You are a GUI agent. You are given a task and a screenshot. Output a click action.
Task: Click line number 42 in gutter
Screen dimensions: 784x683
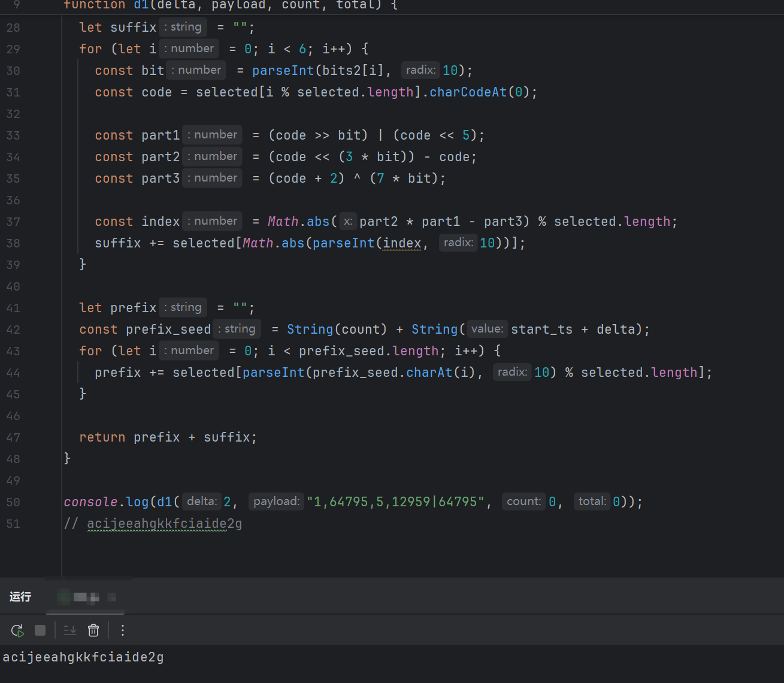pyautogui.click(x=13, y=330)
